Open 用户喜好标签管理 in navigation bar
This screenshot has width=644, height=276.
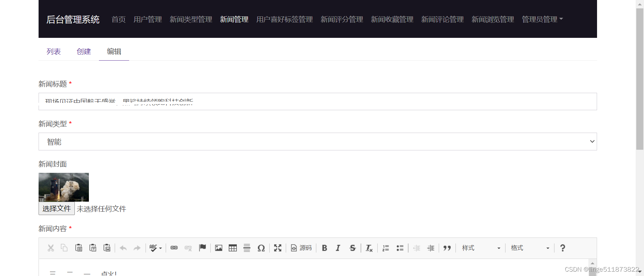coord(284,19)
